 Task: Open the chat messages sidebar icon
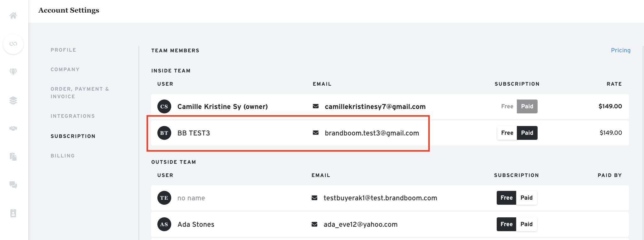[13, 185]
